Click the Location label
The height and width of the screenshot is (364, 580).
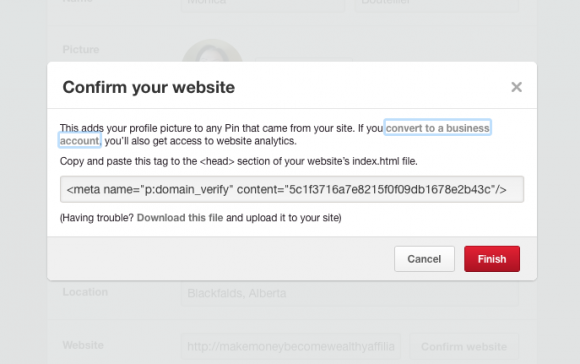pos(85,292)
